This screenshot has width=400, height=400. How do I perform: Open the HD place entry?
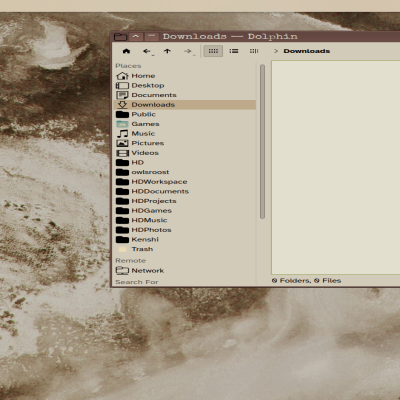pos(185,163)
